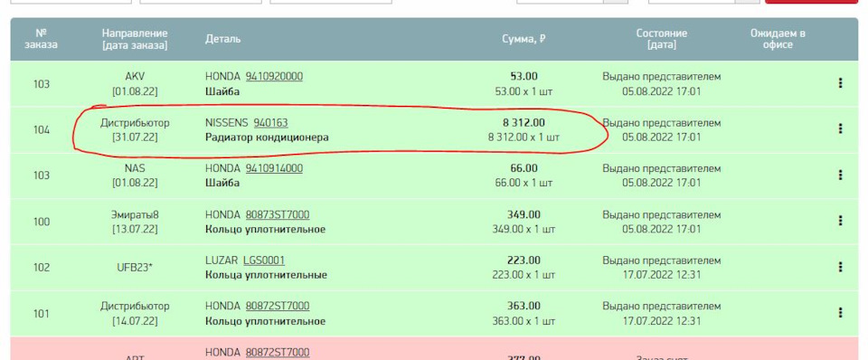
Task: Open the three-dot menu for order 101
Action: [x=840, y=313]
